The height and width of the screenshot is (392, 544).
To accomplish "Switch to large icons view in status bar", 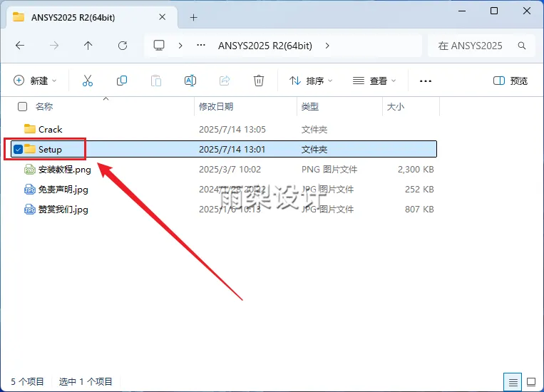I will click(x=531, y=382).
